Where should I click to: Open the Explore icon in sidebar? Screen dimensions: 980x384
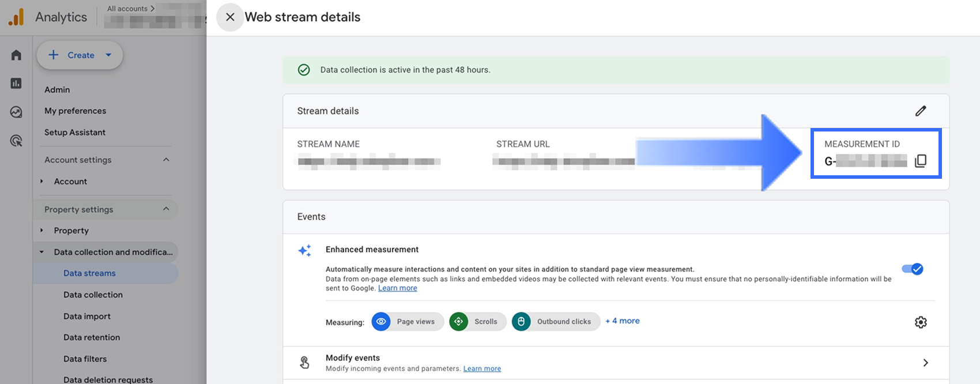pyautogui.click(x=16, y=112)
